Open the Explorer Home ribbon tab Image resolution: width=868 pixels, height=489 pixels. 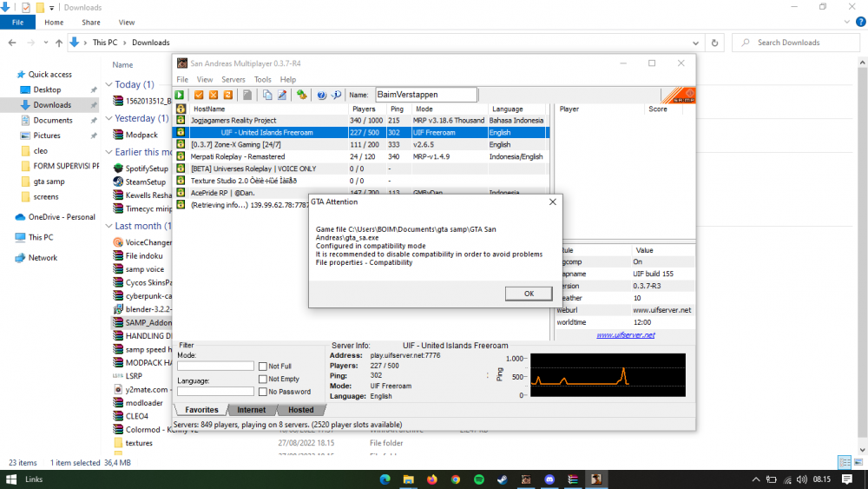click(54, 23)
